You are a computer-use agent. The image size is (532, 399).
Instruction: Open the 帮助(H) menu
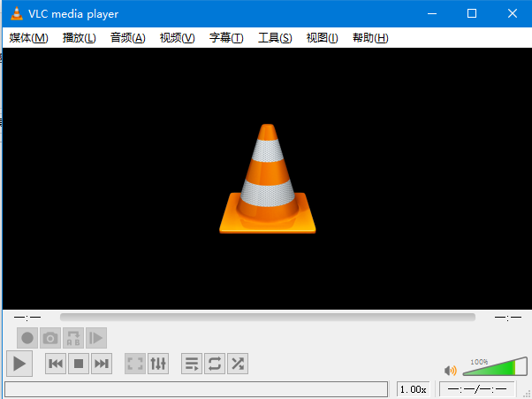pos(370,38)
